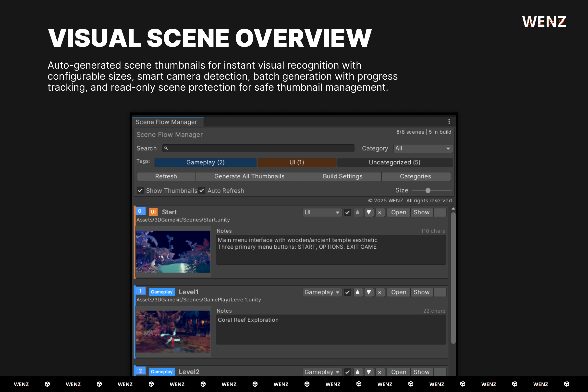Remove Level2 scene with X
Viewport: 588px width, 392px height.
(380, 372)
